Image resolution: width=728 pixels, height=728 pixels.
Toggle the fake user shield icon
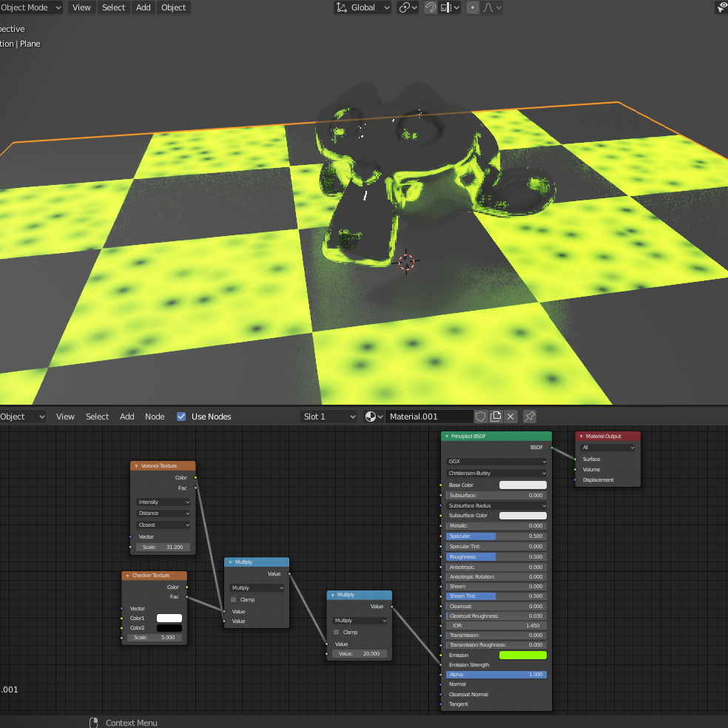[x=481, y=417]
